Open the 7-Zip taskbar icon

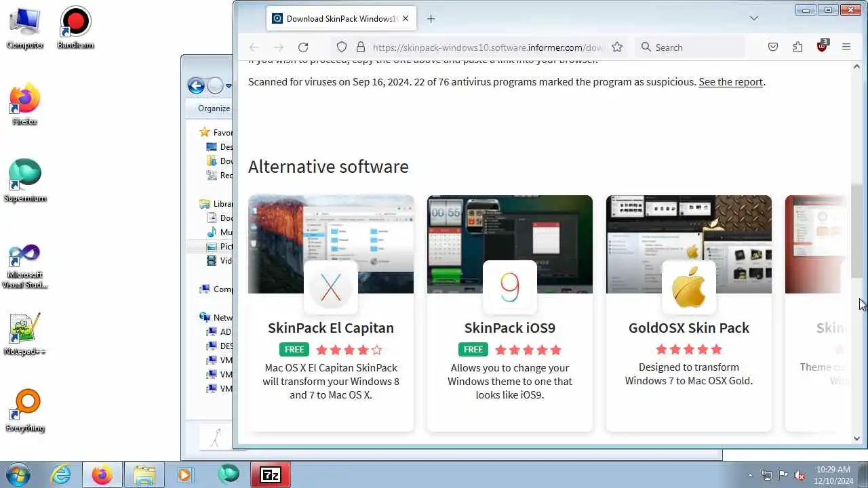pyautogui.click(x=271, y=474)
